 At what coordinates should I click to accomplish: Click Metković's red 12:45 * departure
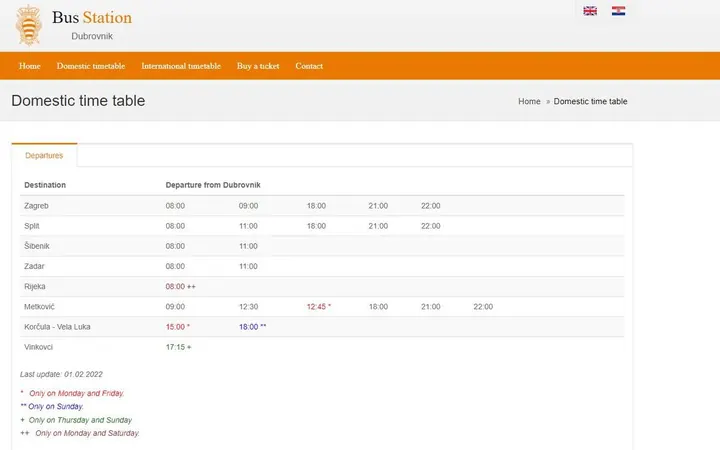click(x=319, y=307)
